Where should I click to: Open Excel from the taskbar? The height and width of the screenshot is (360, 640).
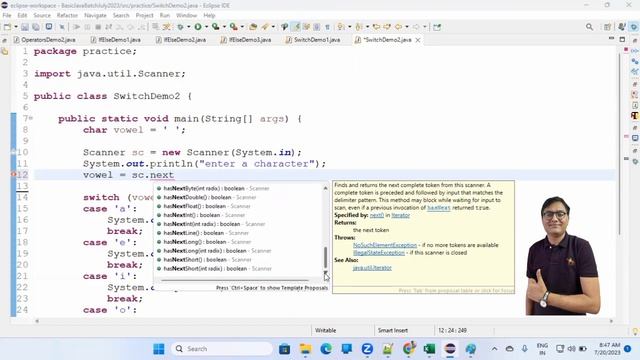coord(429,349)
